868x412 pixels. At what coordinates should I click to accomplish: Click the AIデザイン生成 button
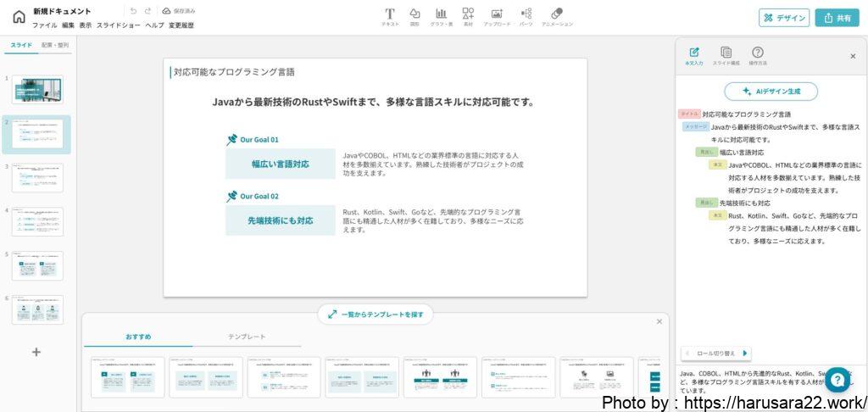point(771,92)
